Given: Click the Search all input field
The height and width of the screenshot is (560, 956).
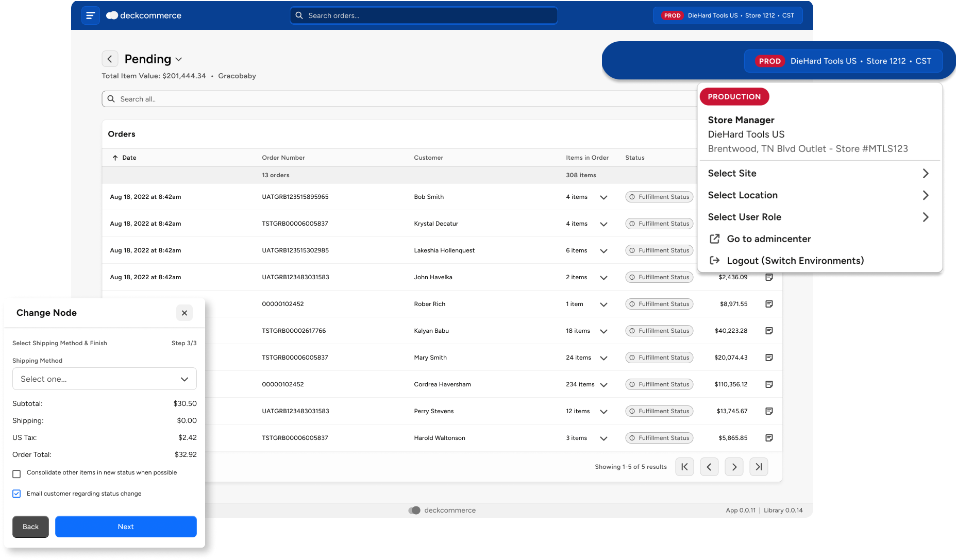Looking at the screenshot, I should point(399,99).
